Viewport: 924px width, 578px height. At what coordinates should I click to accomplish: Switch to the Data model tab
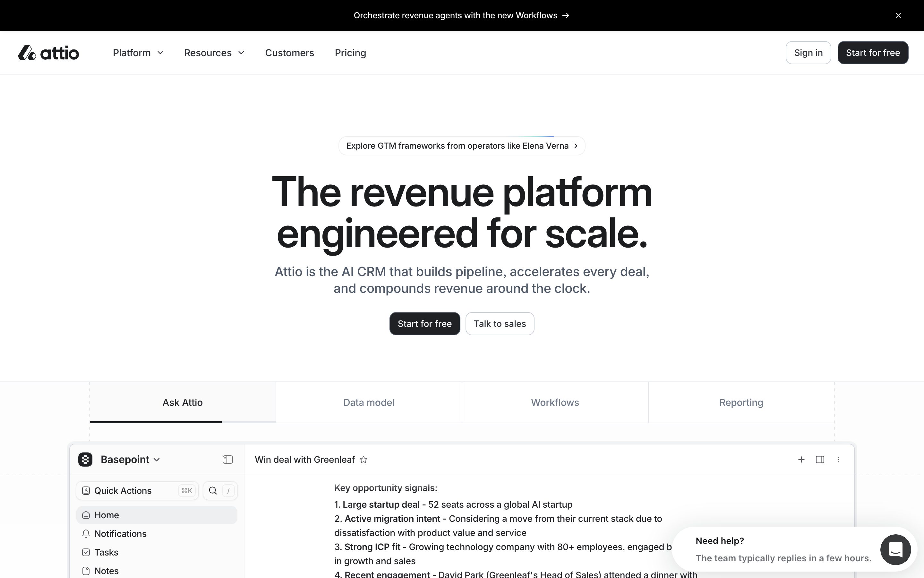coord(369,402)
